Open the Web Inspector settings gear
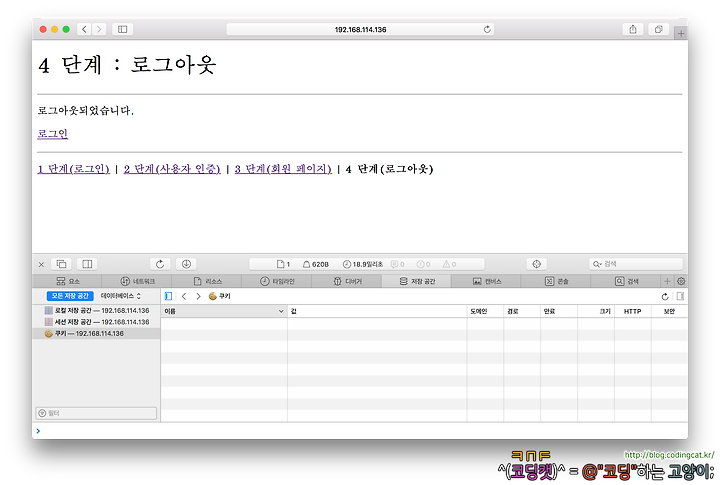This screenshot has height=485, width=720. click(x=681, y=281)
